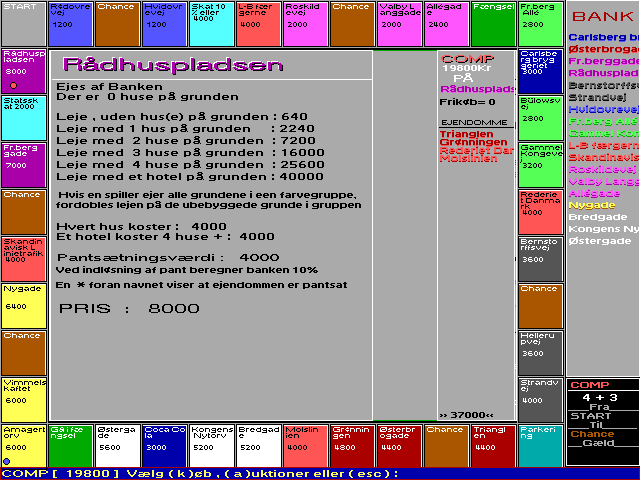
Task: Click the Chance square between Østerbrogade and Trianglen
Action: point(446,446)
